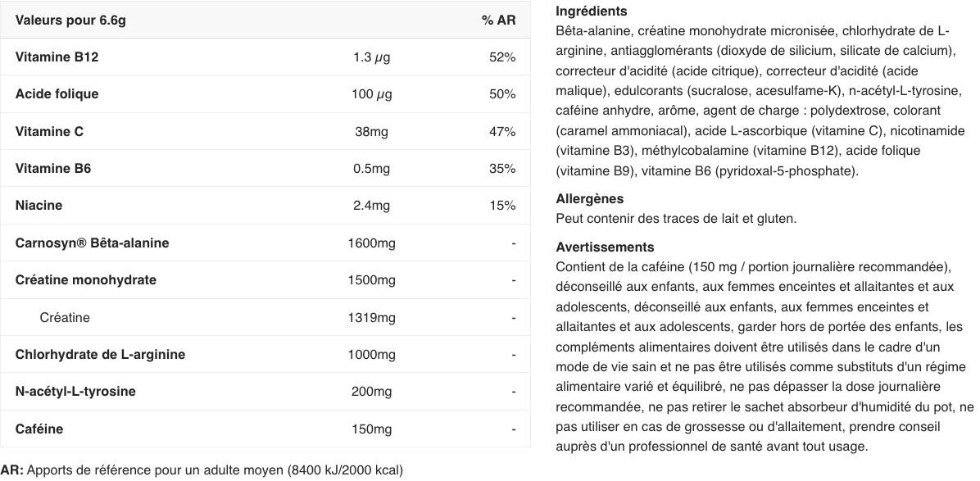Screen dimensions: 980x481
Task: Click the AR reference footnote text
Action: [202, 470]
